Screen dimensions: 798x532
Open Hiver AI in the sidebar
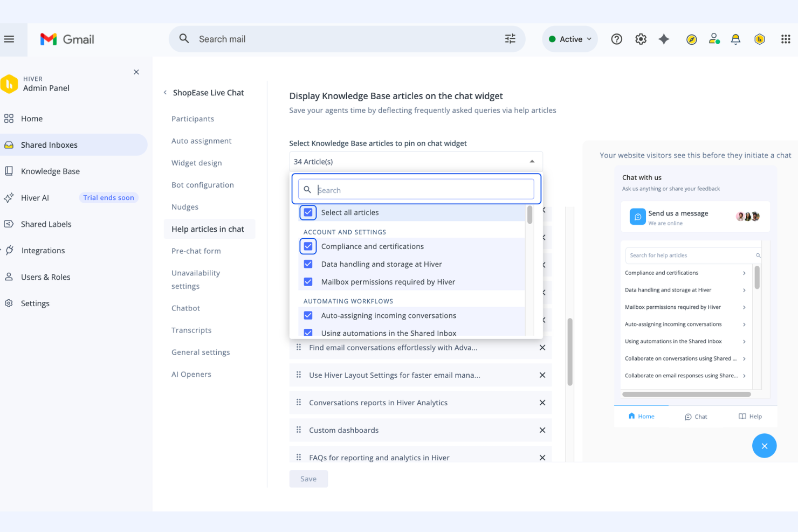click(35, 198)
